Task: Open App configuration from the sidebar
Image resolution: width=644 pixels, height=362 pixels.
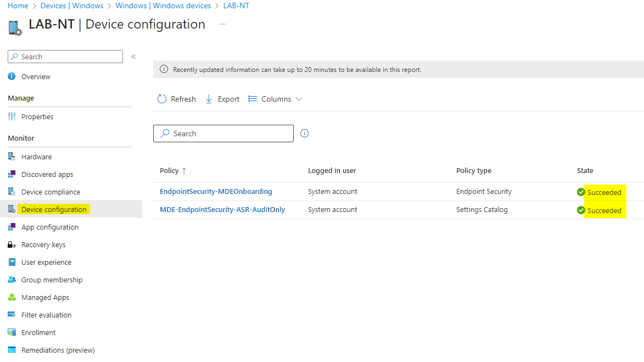Action: (12, 226)
